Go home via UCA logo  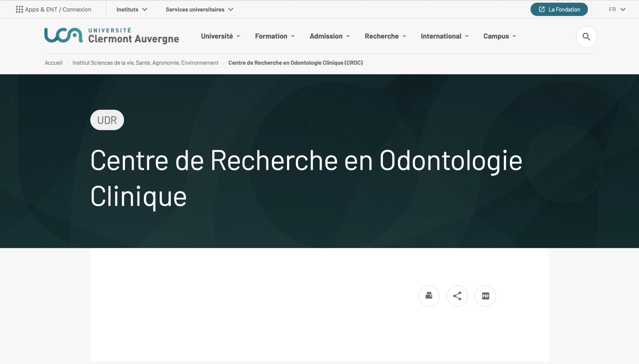pyautogui.click(x=112, y=36)
